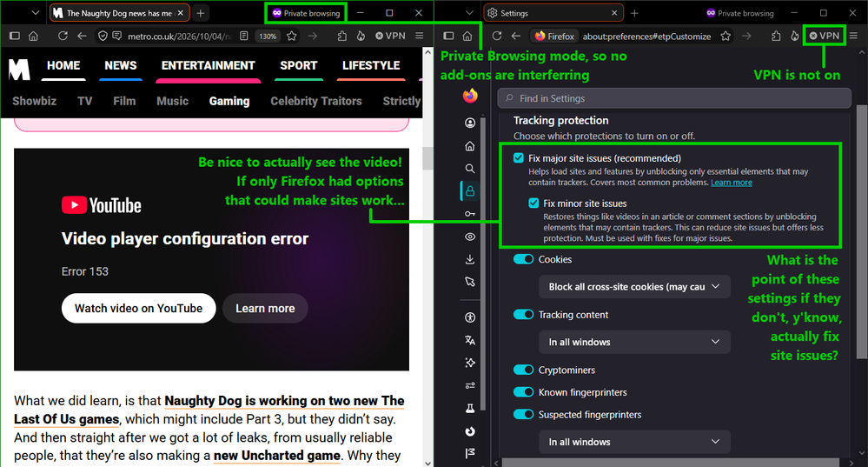Open Search section in Settings sidebar
The width and height of the screenshot is (868, 467).
coord(470,169)
